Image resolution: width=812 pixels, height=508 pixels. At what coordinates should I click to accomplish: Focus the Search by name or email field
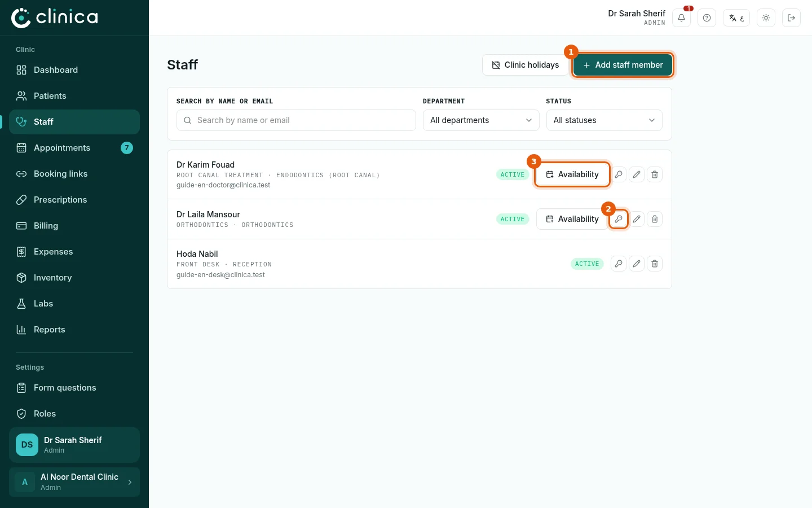coord(296,120)
